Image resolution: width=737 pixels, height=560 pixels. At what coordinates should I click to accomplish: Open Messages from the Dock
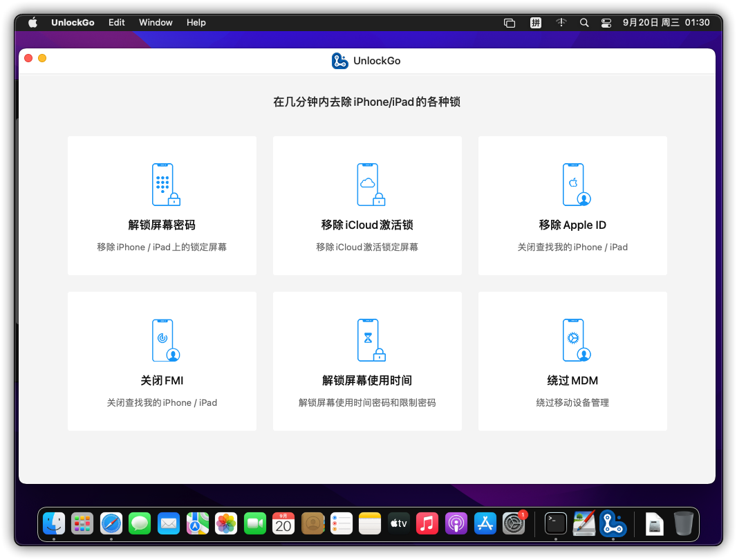pyautogui.click(x=140, y=523)
